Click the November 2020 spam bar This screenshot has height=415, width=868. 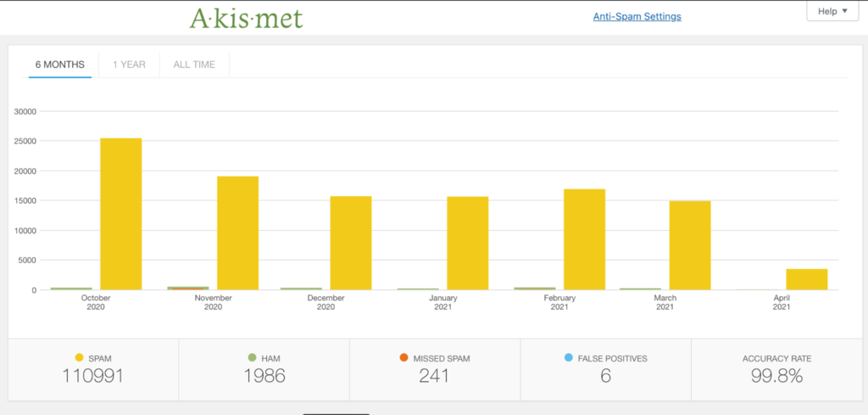[x=237, y=233]
